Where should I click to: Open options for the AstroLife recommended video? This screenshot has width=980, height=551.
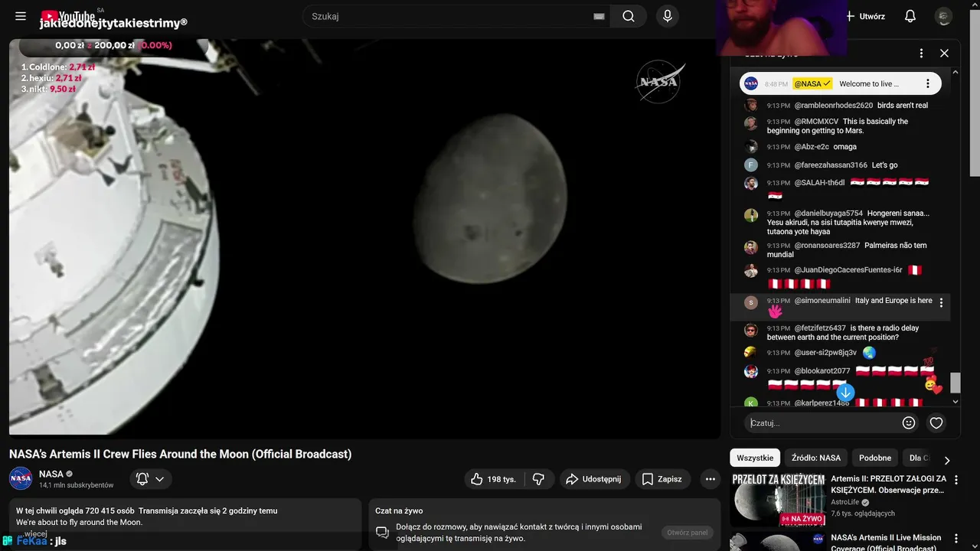(x=955, y=481)
